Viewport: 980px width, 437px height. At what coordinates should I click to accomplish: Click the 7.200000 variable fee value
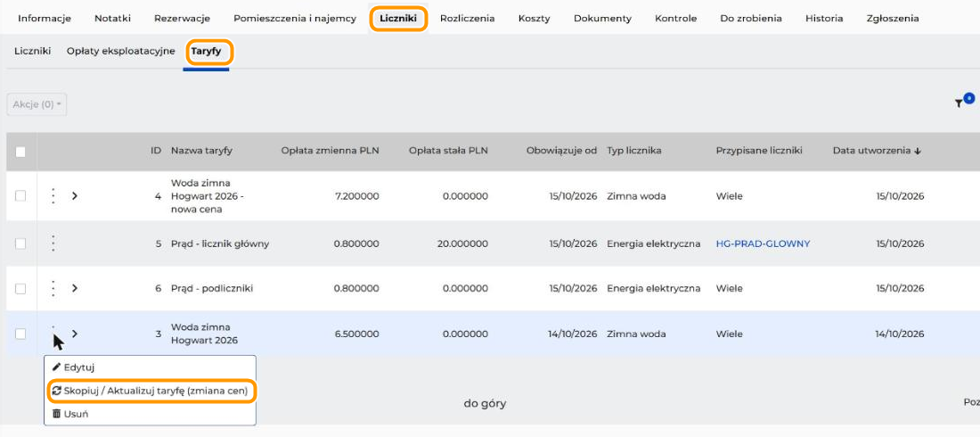point(356,196)
